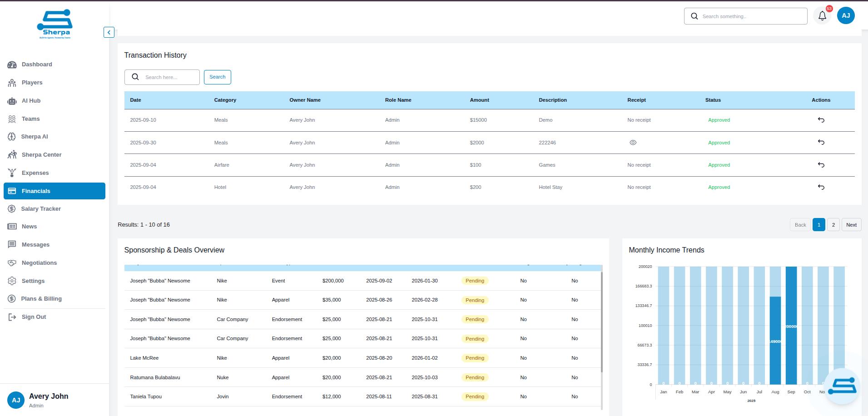
Task: Click the Sponsorship table vertical scrollbar
Action: (601, 322)
